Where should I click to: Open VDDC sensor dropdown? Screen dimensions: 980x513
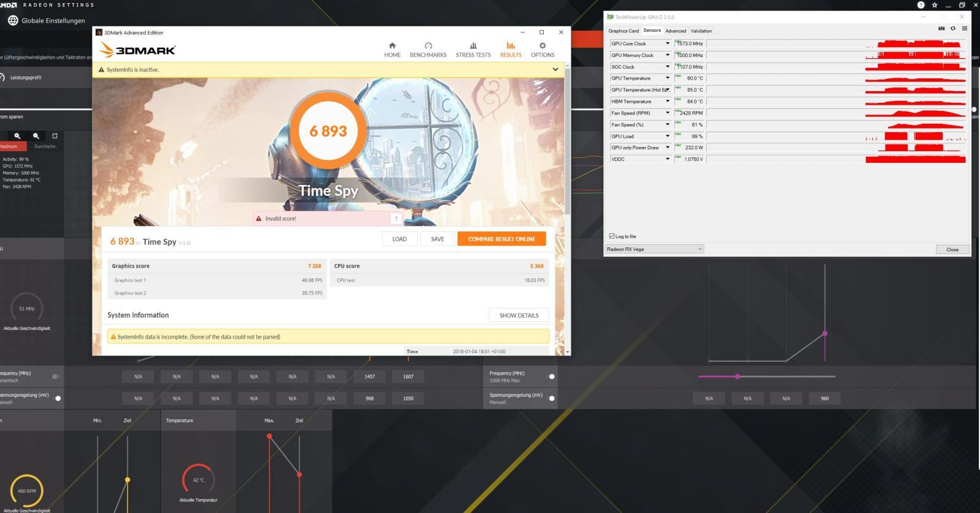(668, 159)
